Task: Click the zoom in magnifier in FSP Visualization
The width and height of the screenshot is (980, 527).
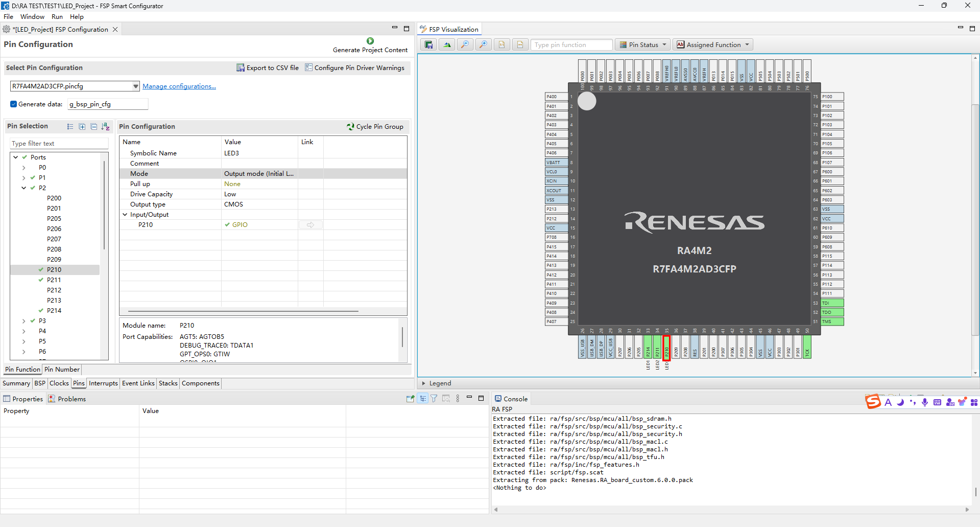Action: [x=483, y=44]
